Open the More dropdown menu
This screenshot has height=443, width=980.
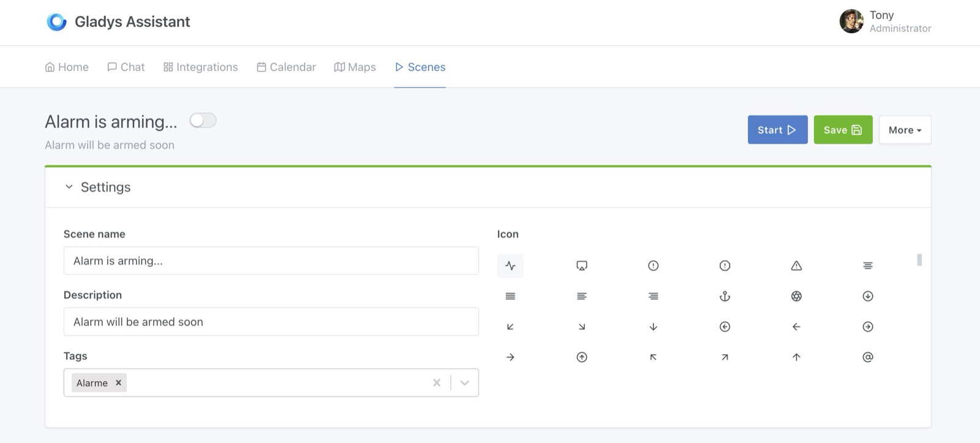[x=905, y=130]
